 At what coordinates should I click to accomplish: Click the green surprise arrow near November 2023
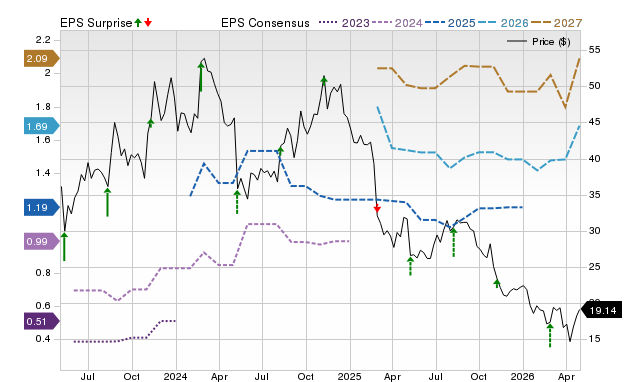tap(151, 123)
